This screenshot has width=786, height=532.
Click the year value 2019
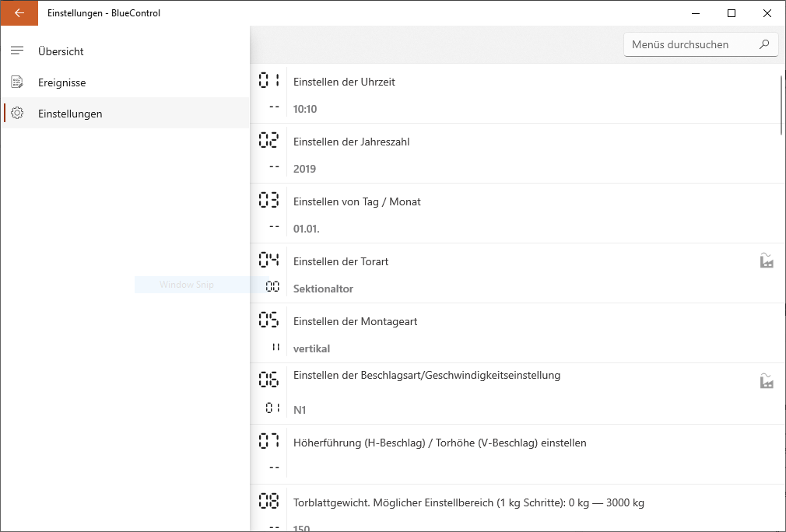pyautogui.click(x=304, y=169)
